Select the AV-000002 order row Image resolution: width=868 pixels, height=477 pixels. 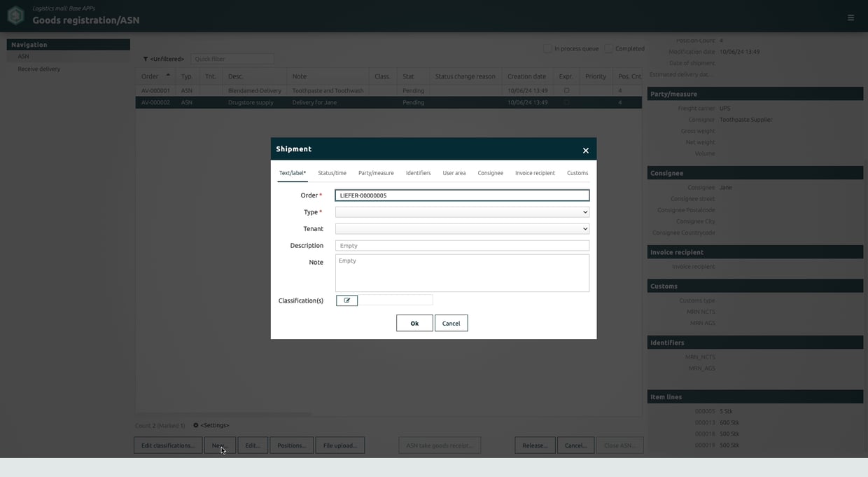[388, 102]
